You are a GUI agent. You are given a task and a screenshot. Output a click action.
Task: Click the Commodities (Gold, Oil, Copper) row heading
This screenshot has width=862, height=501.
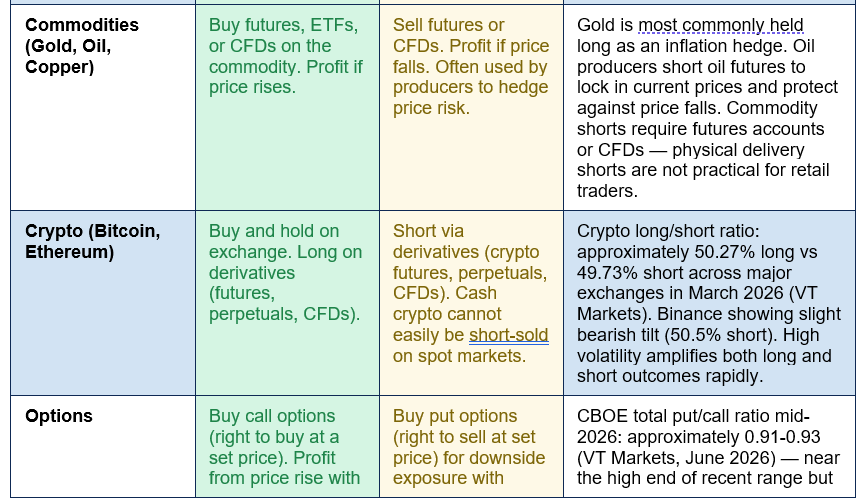(x=81, y=46)
